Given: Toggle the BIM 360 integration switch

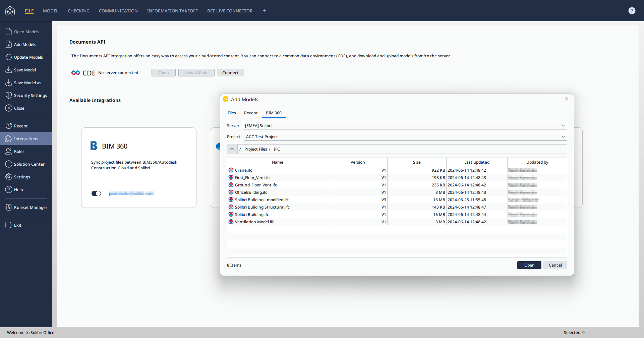Looking at the screenshot, I should tap(96, 193).
